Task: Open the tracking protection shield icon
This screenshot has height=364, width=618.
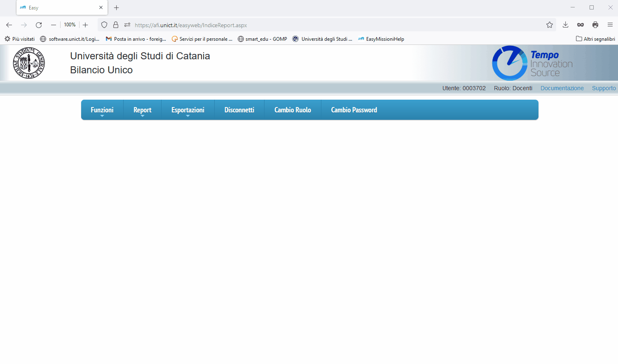Action: [104, 25]
